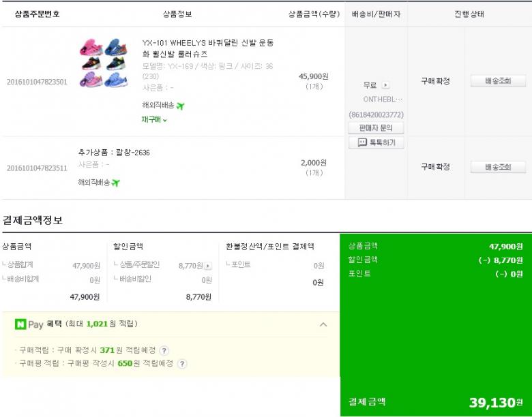Viewport: 532px width, 417px height.
Task: Expand the 무료 shipping fee arrow
Action: point(385,86)
